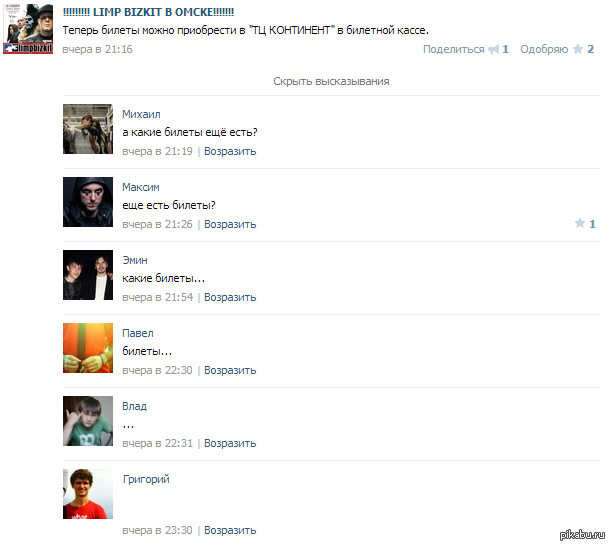The height and width of the screenshot is (546, 610).
Task: Click Возразить under Григорий's comment
Action: [230, 530]
